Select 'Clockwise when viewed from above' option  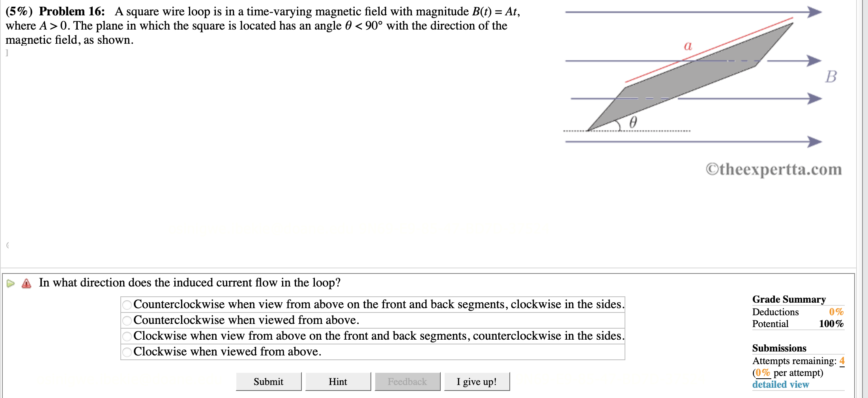pos(127,352)
